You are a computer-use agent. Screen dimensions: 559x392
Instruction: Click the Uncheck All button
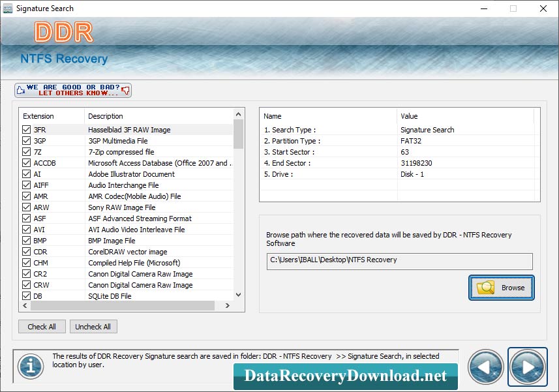tap(93, 326)
